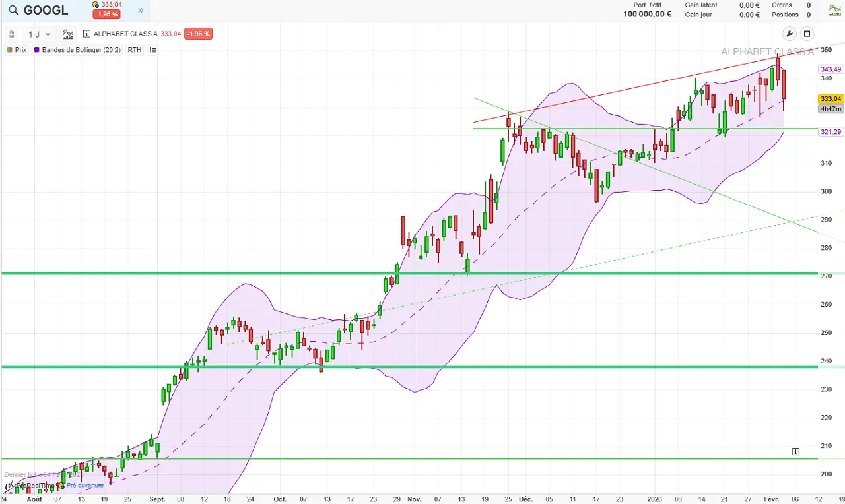Toggle the RTH trading hours button
845x504 pixels.
coord(135,50)
